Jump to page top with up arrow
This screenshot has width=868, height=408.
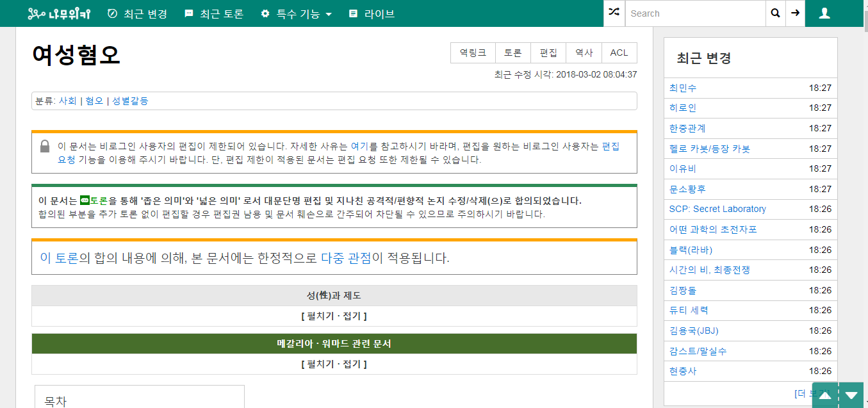[825, 395]
